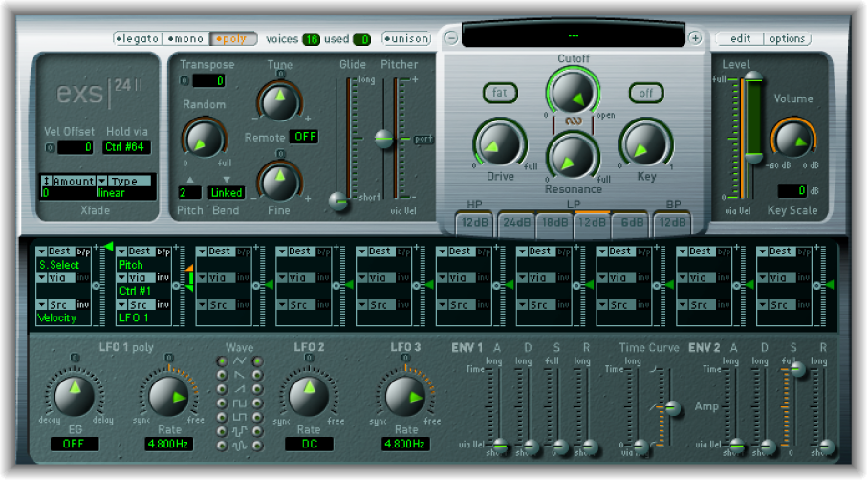Click the filter Key knob

click(645, 144)
